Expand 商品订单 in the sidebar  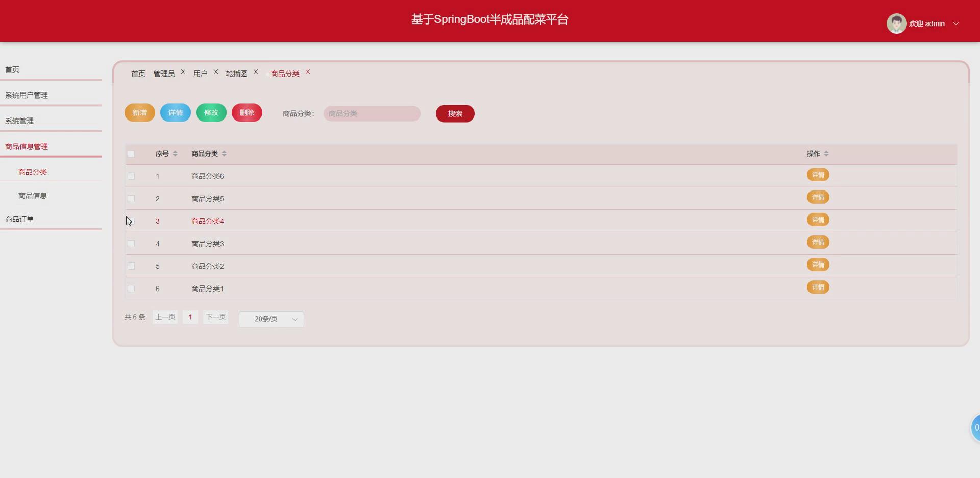click(x=51, y=219)
